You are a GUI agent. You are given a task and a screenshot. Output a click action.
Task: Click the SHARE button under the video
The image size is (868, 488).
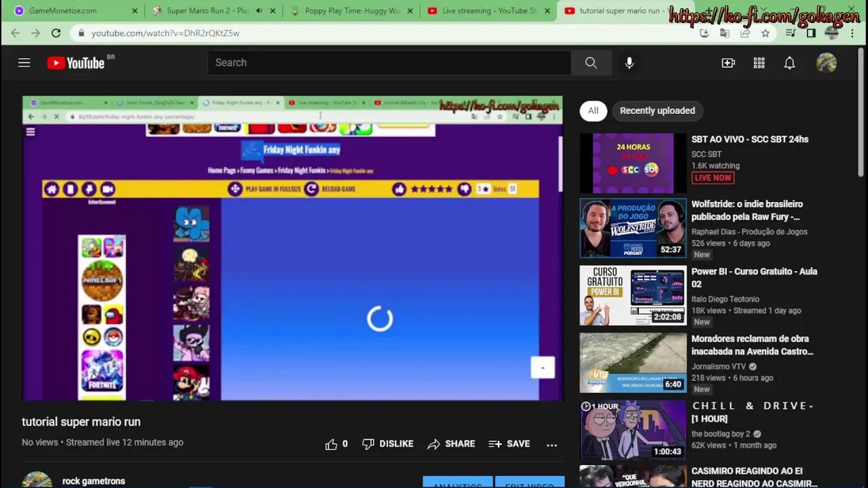pos(451,444)
